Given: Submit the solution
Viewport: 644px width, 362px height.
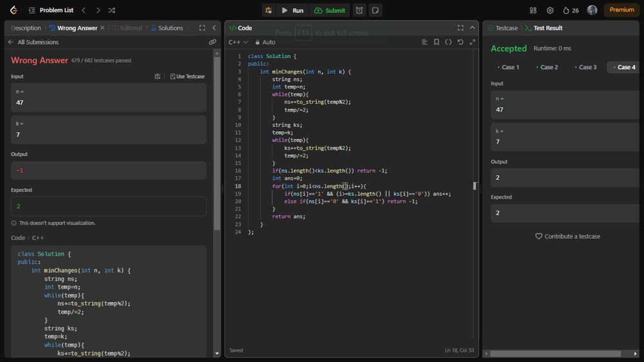Looking at the screenshot, I should point(330,10).
